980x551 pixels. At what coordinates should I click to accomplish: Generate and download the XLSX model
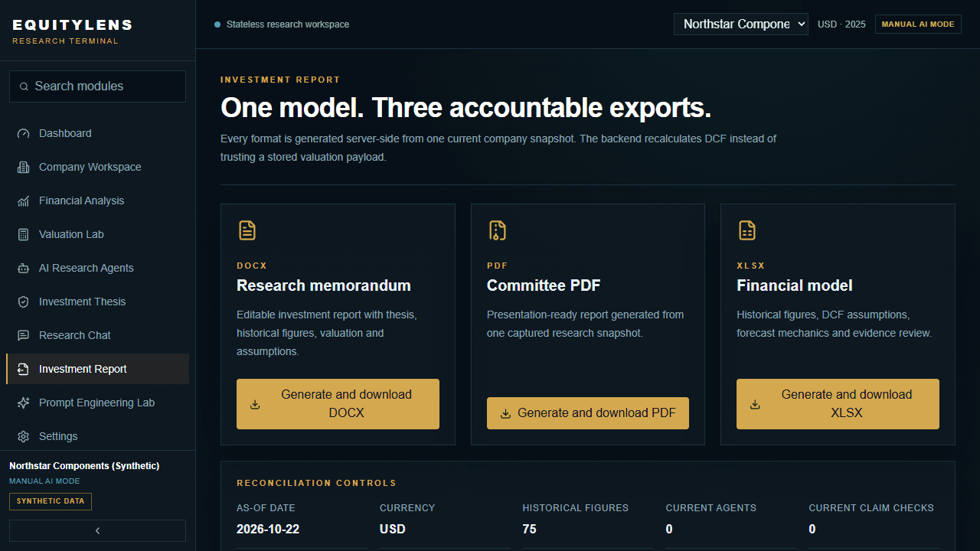tap(838, 404)
